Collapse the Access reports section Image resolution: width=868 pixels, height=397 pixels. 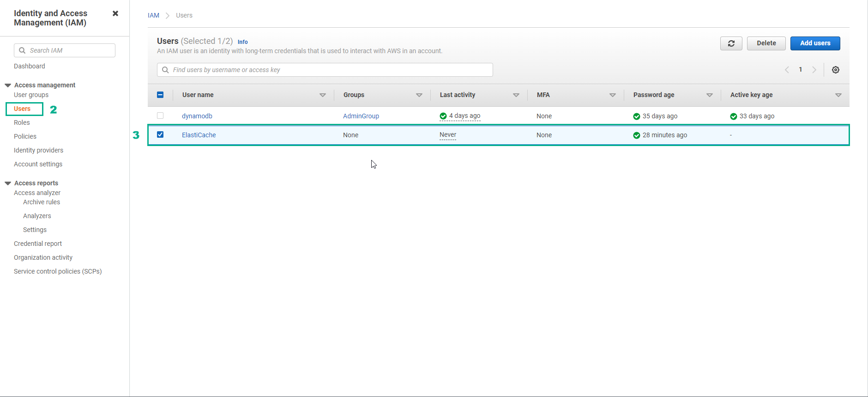8,183
